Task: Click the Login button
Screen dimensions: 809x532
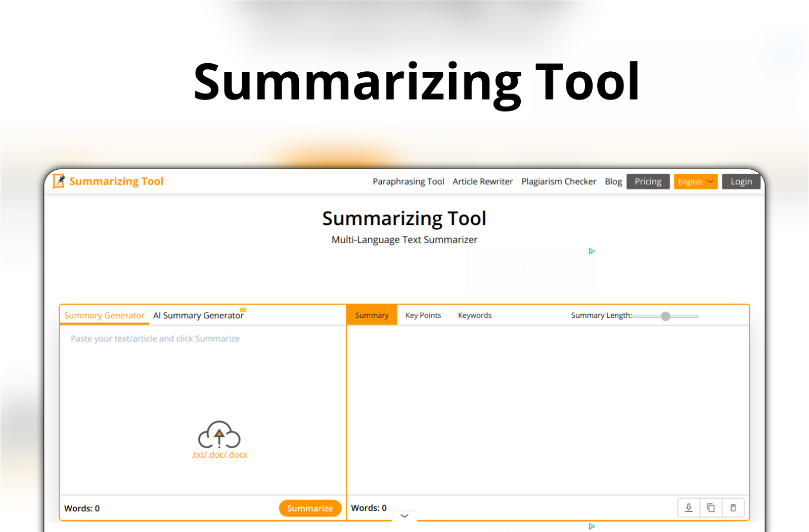Action: pyautogui.click(x=741, y=182)
